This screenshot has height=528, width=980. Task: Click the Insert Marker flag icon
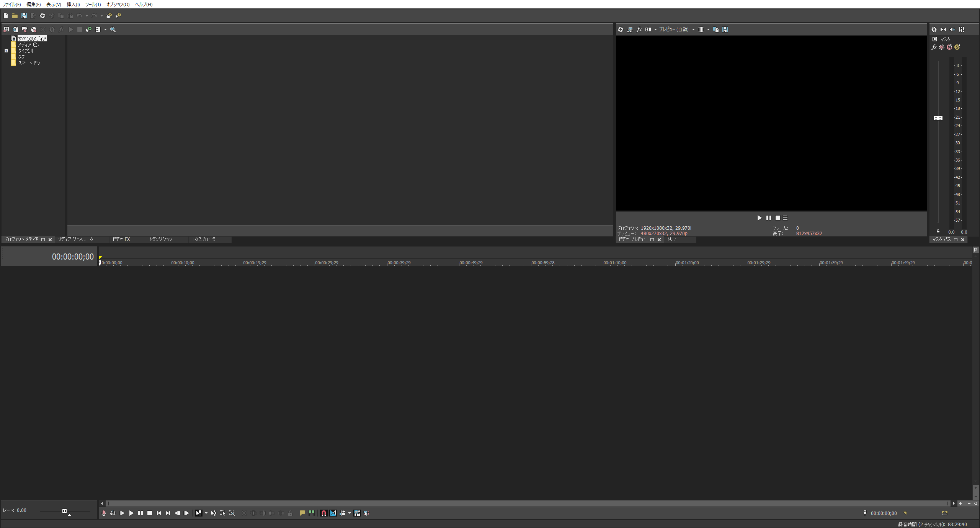(x=302, y=513)
